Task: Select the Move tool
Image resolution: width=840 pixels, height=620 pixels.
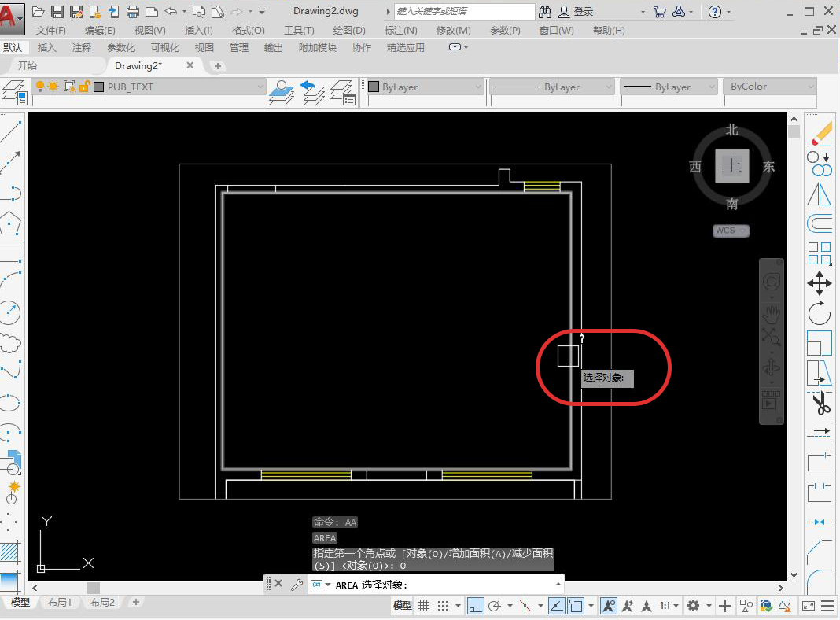Action: tap(820, 283)
